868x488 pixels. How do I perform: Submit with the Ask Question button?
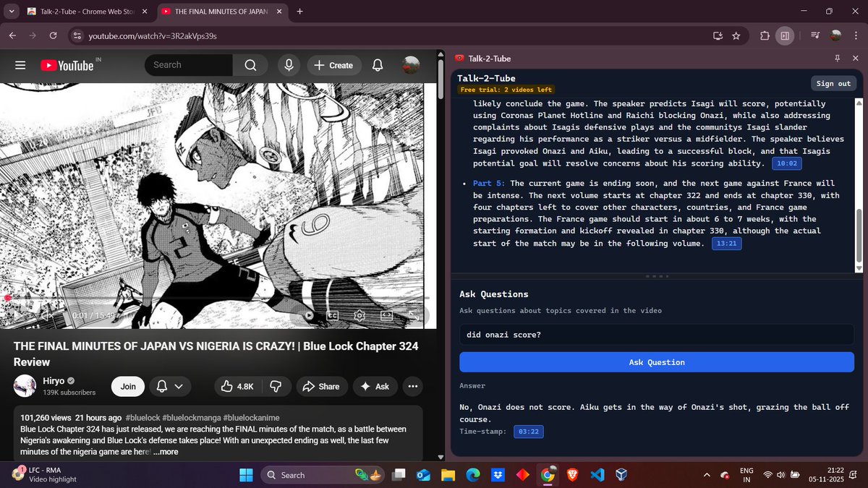[x=657, y=362]
